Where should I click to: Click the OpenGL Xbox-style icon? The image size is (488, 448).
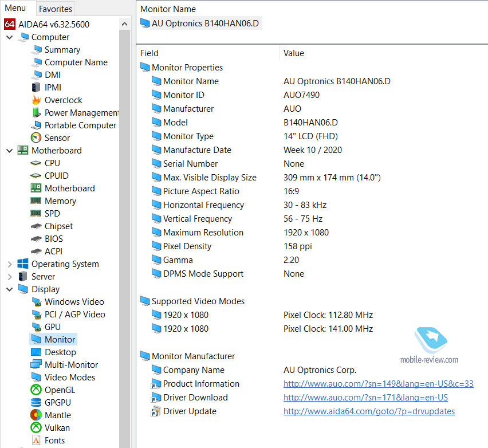pyautogui.click(x=36, y=390)
